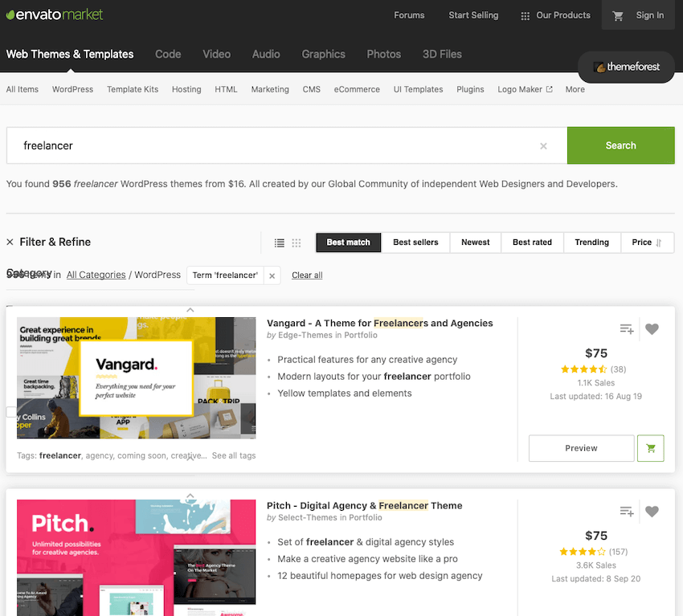Click the Vangard star rating (38)
683x616 pixels.
[x=593, y=369]
